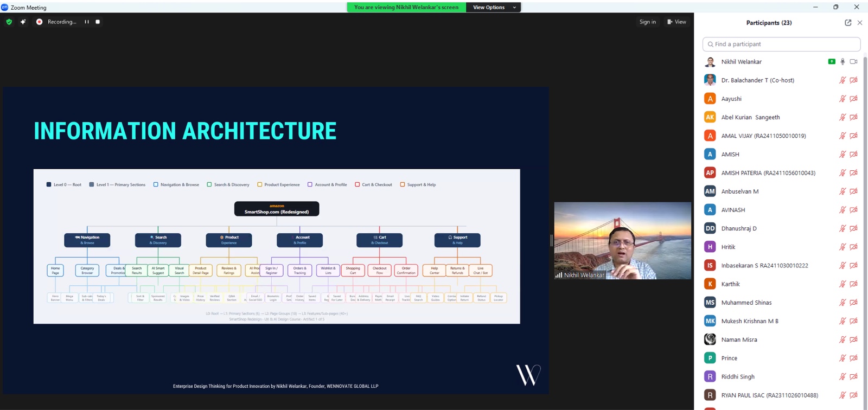Click Muhammed Shinas's muted mic icon
Image resolution: width=868 pixels, height=410 pixels.
click(x=843, y=303)
